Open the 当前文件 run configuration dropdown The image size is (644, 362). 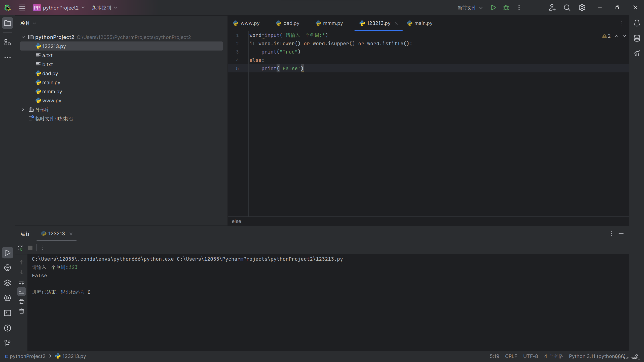(470, 8)
